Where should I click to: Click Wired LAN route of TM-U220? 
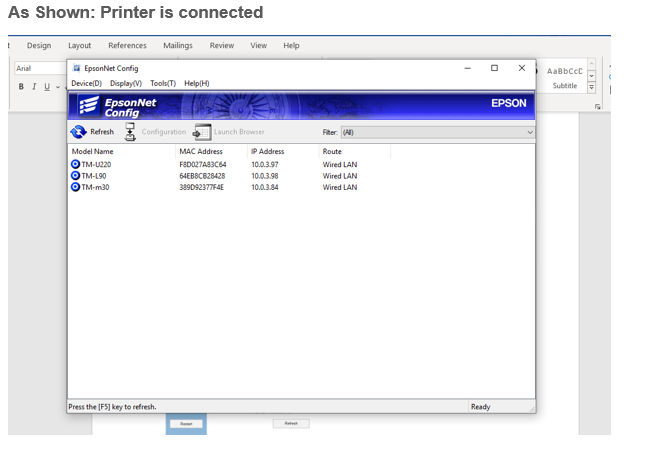click(x=340, y=164)
